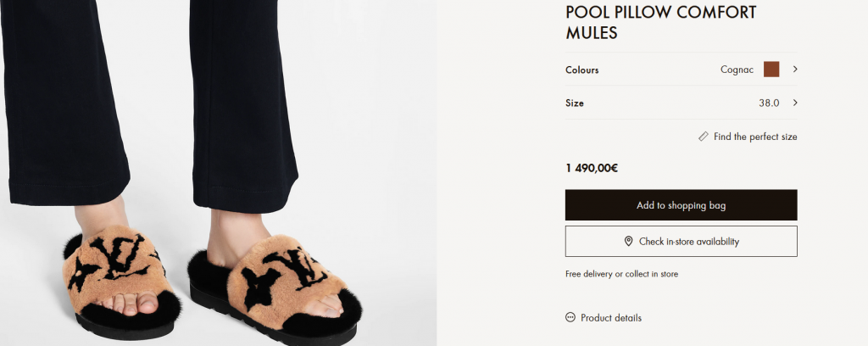The width and height of the screenshot is (868, 346).
Task: Open the Product details link
Action: click(610, 318)
